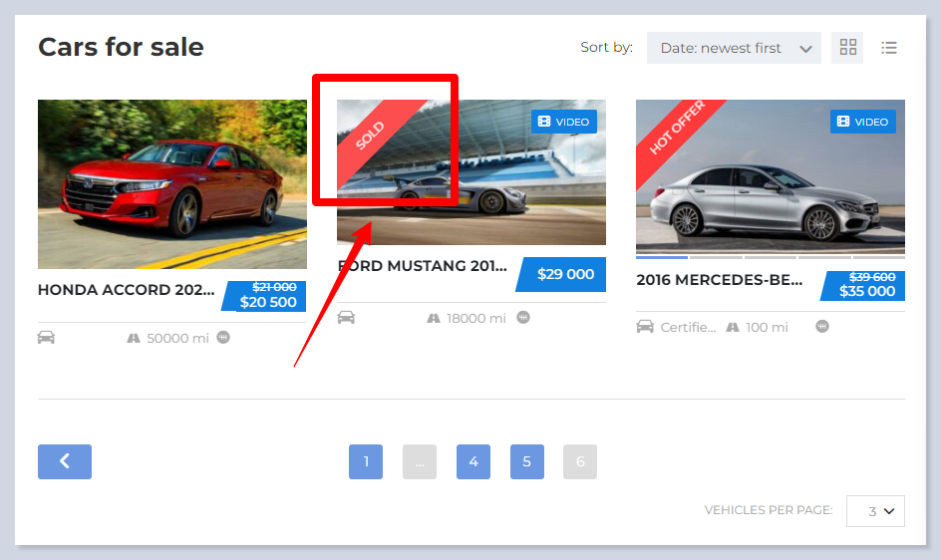Click the VIDEO badge on the Mercedes

click(x=862, y=122)
